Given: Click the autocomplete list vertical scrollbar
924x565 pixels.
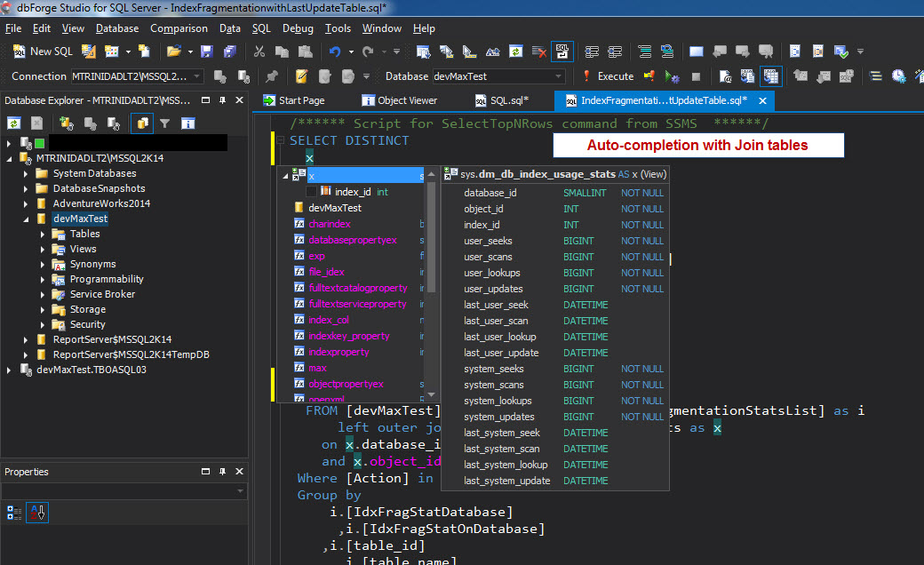Looking at the screenshot, I should point(432,235).
